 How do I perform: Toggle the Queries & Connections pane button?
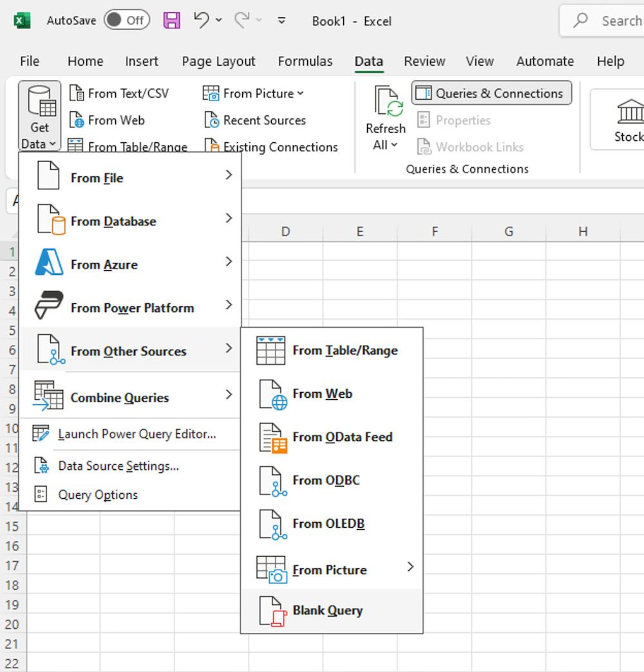491,93
